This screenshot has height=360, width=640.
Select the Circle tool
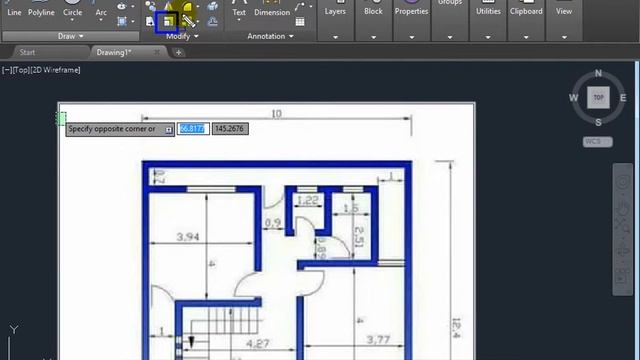(72, 8)
